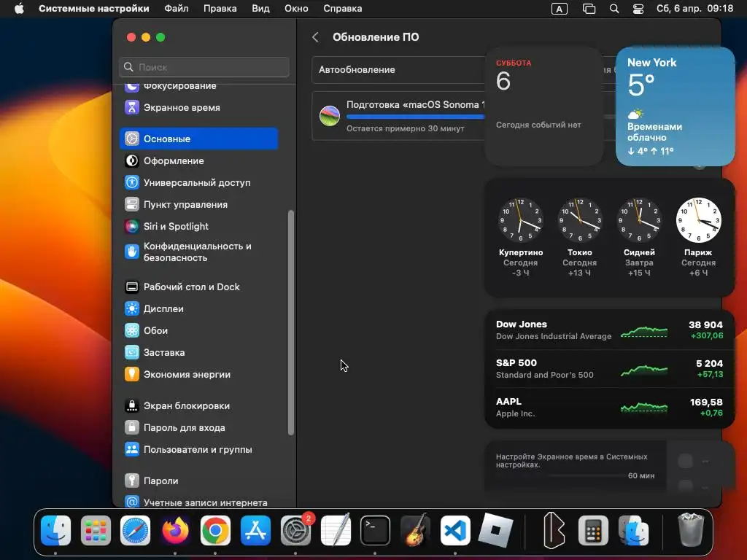Click the macOS Sonoma update icon
747x560 pixels.
coord(330,116)
